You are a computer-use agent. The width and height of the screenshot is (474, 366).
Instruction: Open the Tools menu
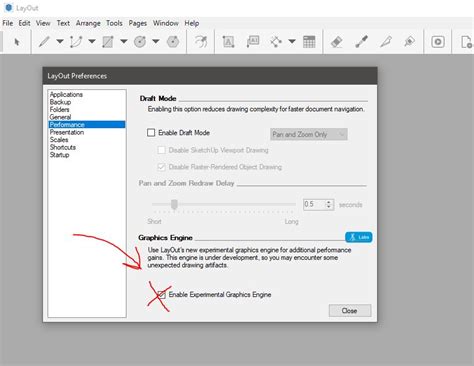pyautogui.click(x=114, y=23)
